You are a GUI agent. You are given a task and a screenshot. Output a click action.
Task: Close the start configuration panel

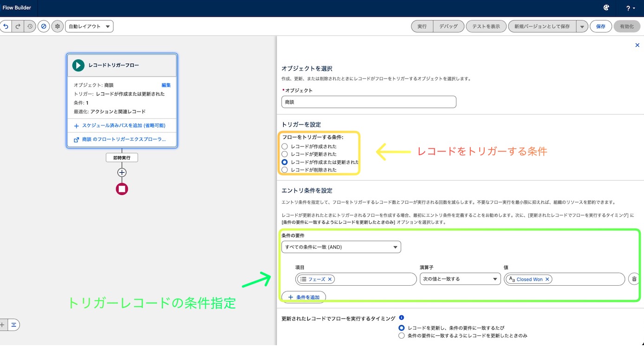pyautogui.click(x=637, y=45)
